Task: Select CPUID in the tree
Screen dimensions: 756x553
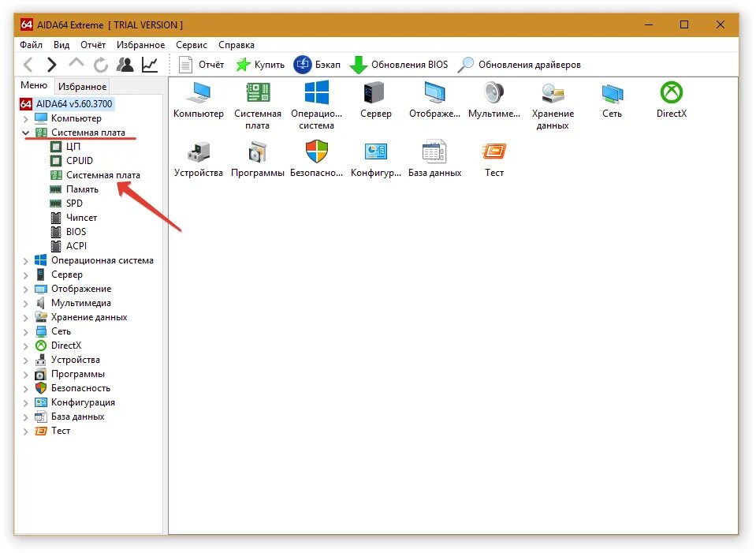Action: click(x=72, y=161)
